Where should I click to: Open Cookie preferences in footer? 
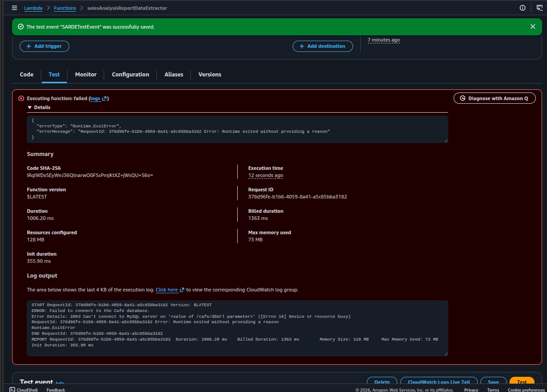pos(526,390)
